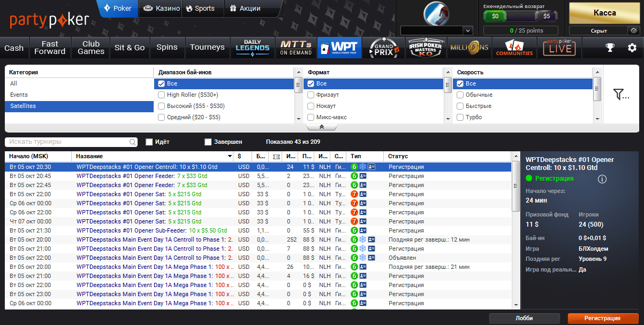Screen dimensions: 644x325
Task: Toggle the Идёт checkbox
Action: click(x=149, y=142)
